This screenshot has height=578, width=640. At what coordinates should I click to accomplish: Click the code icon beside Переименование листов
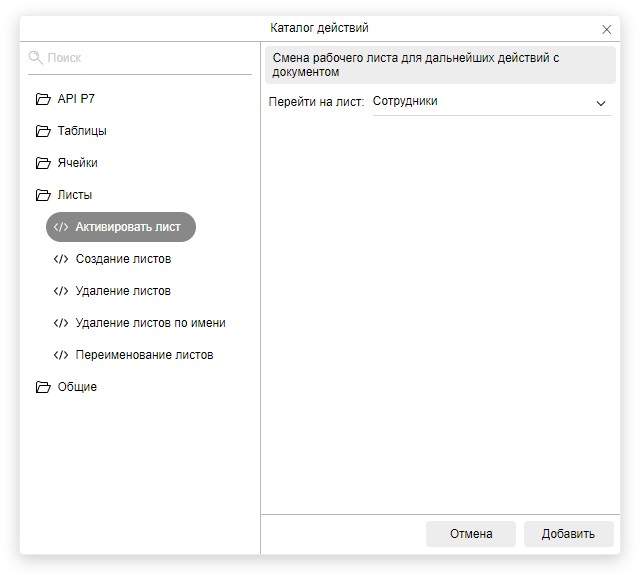61,355
